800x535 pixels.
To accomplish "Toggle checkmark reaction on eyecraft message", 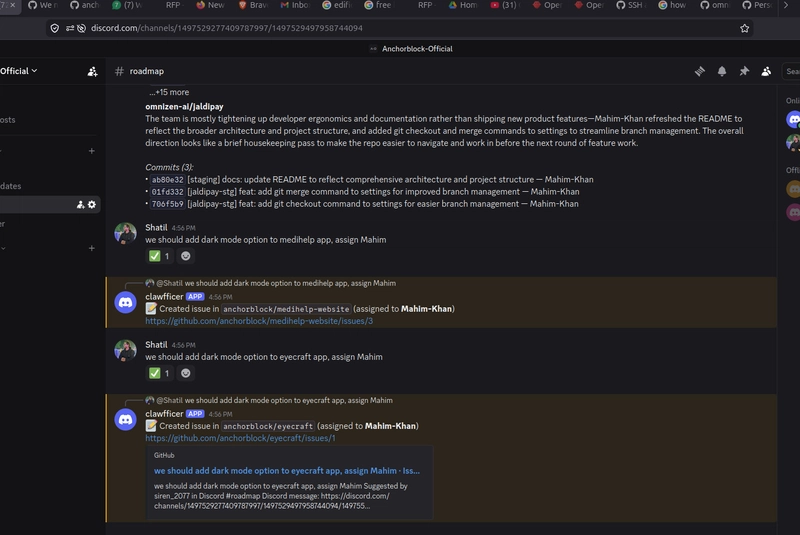I will click(159, 373).
